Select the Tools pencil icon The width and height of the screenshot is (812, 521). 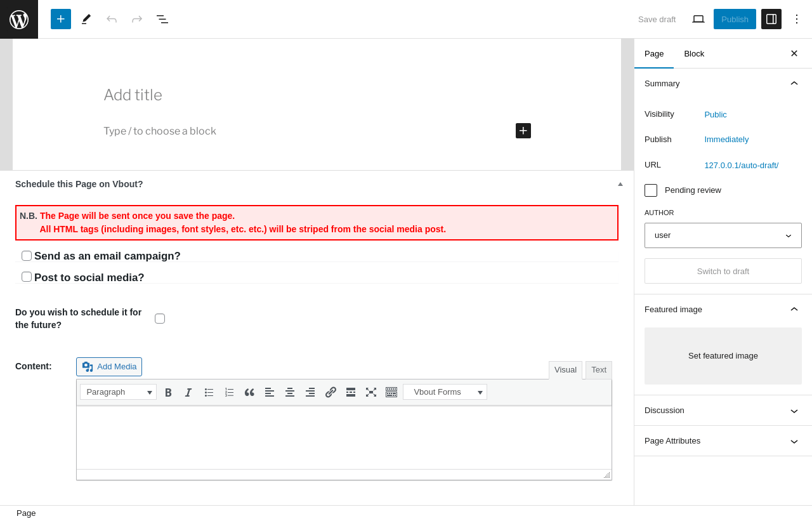pos(86,19)
